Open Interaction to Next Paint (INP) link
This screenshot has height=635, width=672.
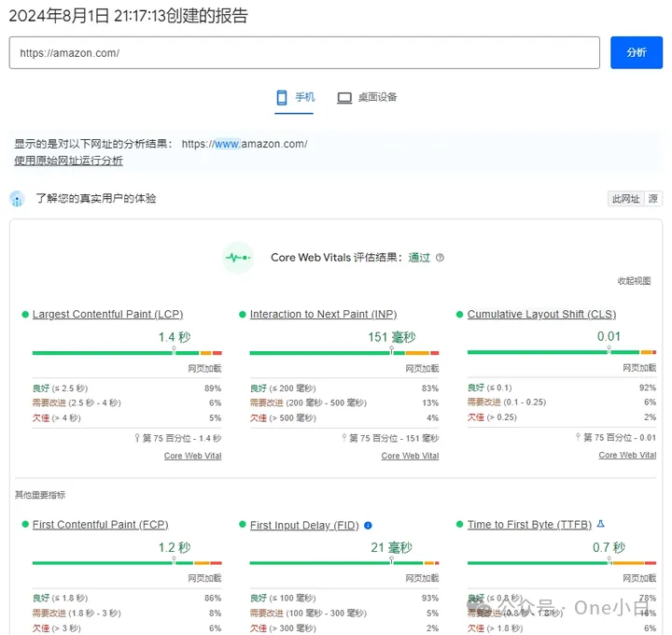(x=324, y=315)
